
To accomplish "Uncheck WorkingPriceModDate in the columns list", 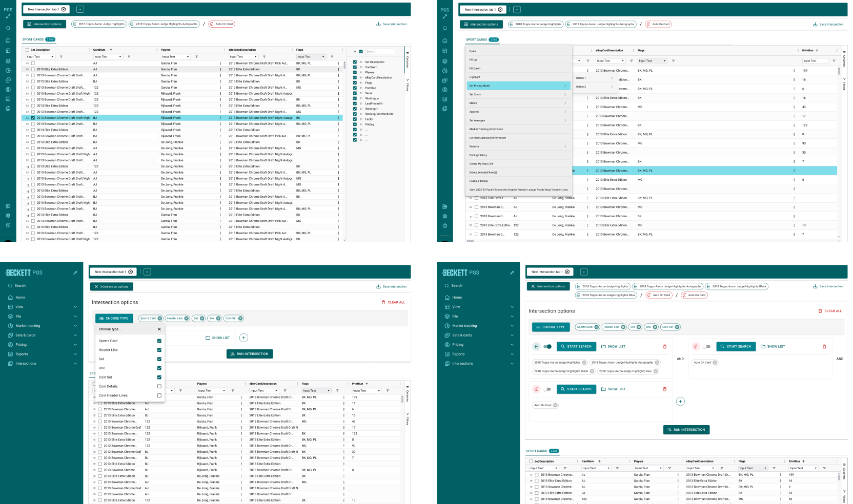I will coord(355,114).
